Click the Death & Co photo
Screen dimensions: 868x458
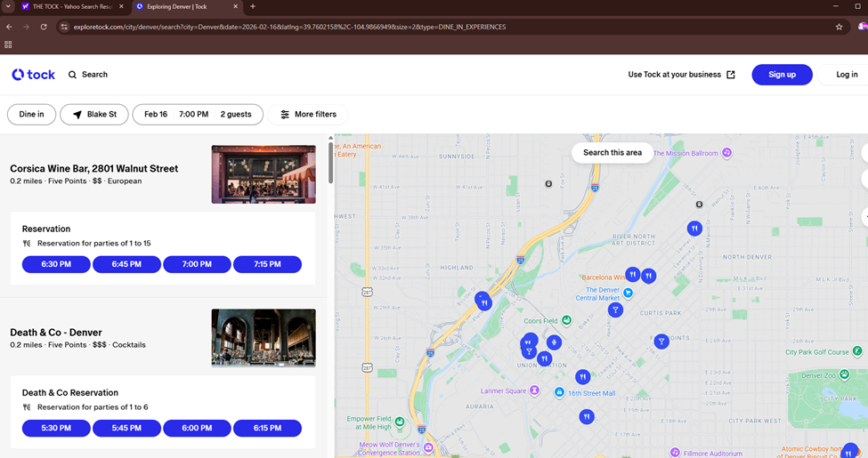point(264,338)
